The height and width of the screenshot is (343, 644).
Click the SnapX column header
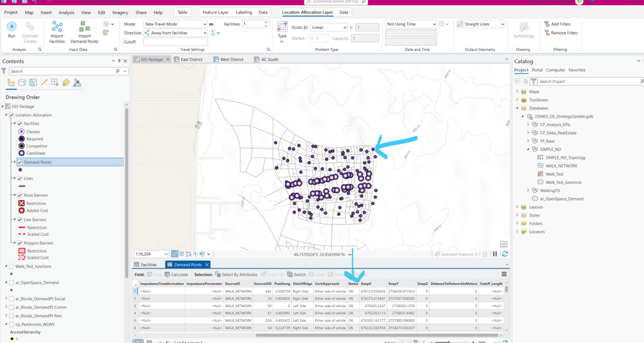click(x=366, y=284)
